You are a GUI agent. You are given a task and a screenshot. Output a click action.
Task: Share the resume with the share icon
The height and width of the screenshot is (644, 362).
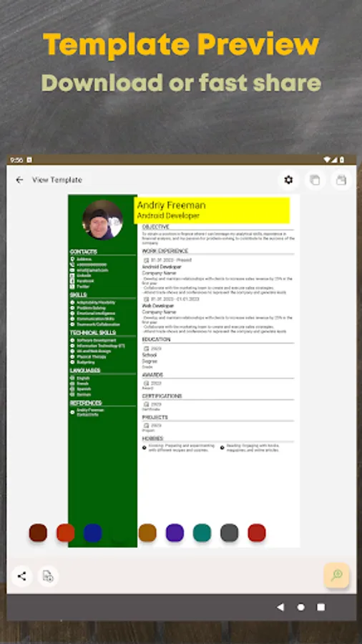[21, 576]
